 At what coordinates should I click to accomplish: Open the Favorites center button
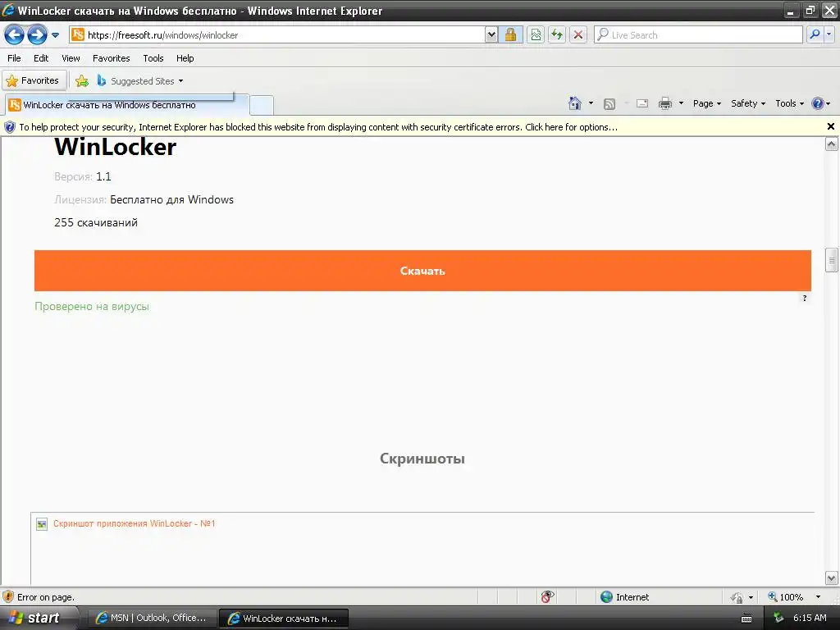pos(33,81)
